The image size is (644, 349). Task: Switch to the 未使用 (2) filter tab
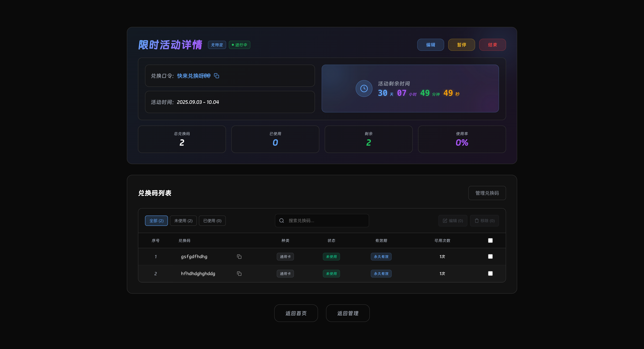[183, 221]
